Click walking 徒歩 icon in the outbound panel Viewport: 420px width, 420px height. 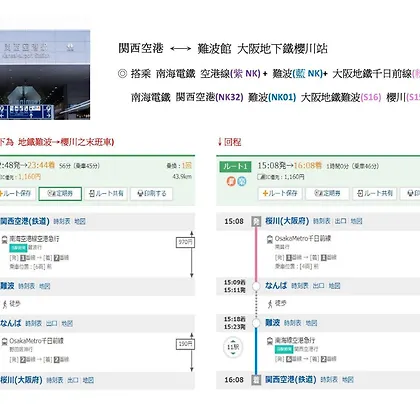pos(5,304)
